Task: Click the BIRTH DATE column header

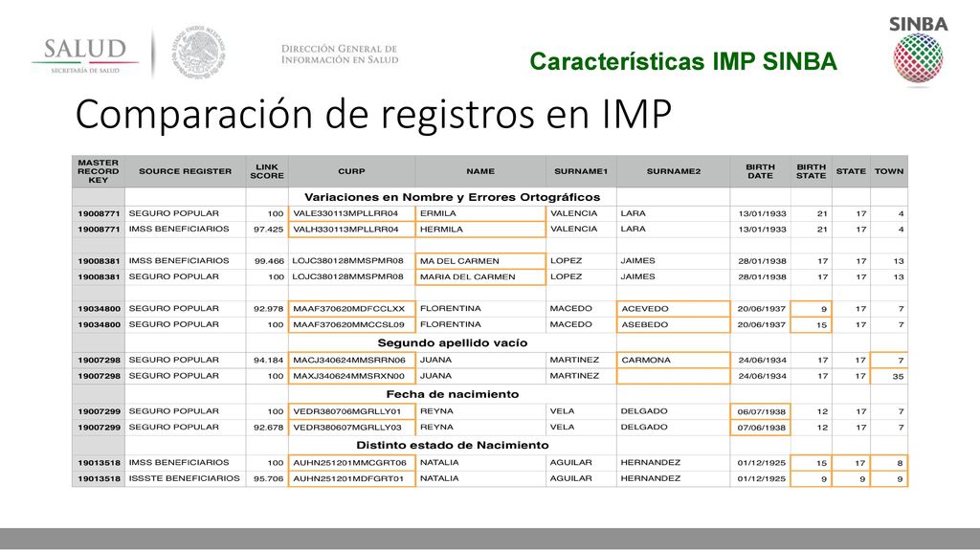Action: point(760,171)
